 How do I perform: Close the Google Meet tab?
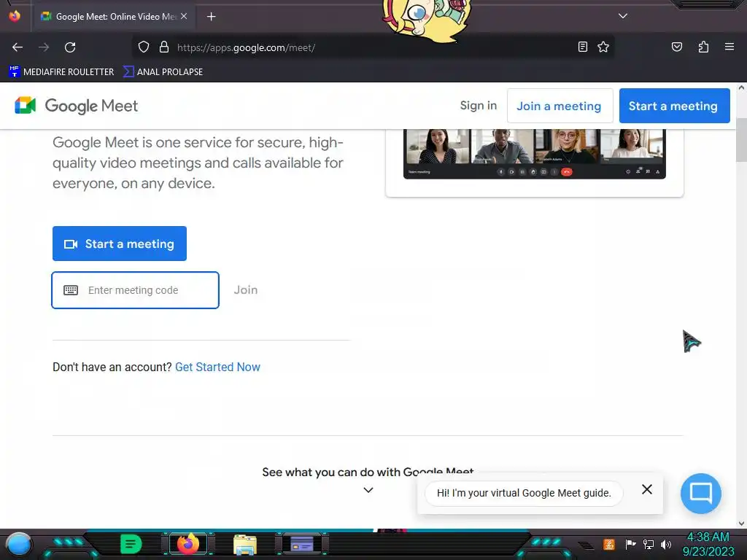(x=184, y=16)
